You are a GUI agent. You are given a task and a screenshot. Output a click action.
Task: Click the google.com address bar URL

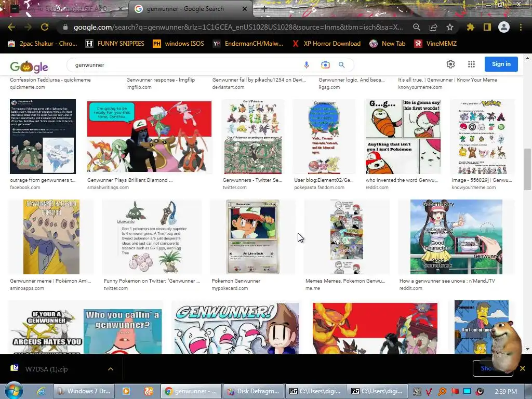237,27
